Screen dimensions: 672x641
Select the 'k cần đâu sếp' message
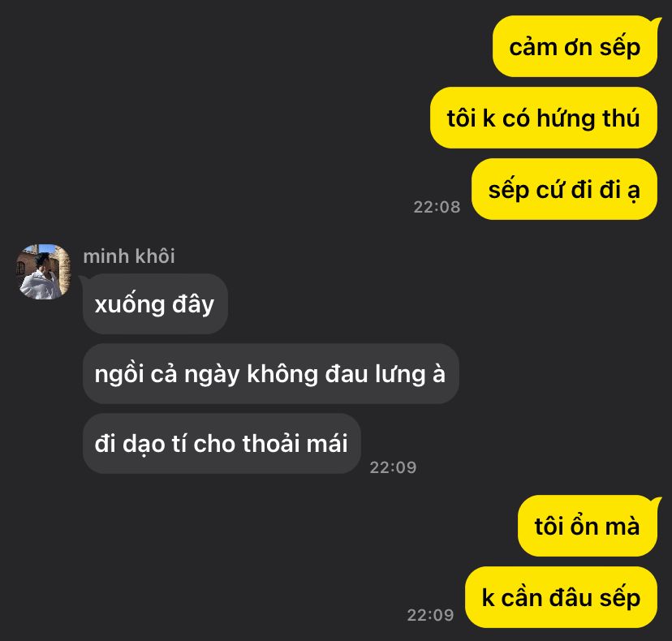tap(561, 597)
